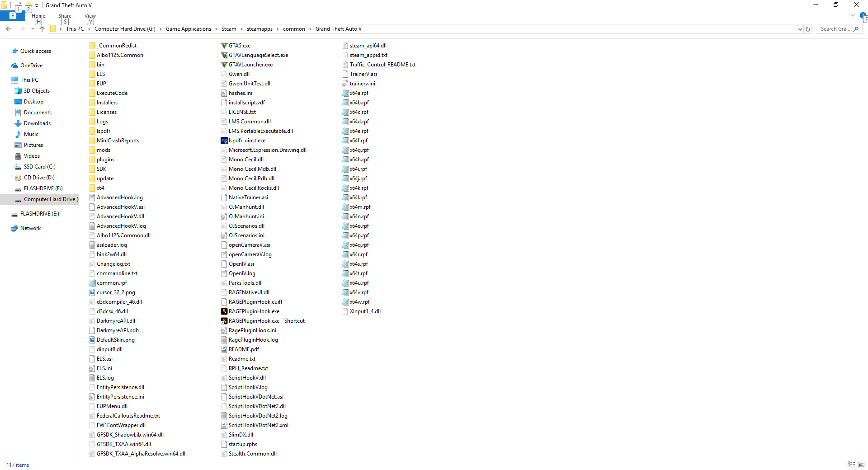Navigate to Computer Hard Drive (G:) breadcrumb

(125, 29)
